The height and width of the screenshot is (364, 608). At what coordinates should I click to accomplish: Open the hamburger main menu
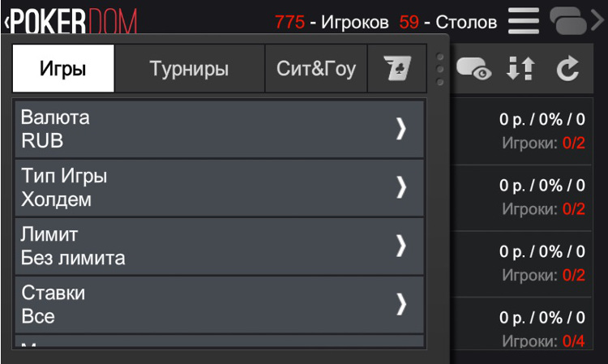pyautogui.click(x=524, y=21)
